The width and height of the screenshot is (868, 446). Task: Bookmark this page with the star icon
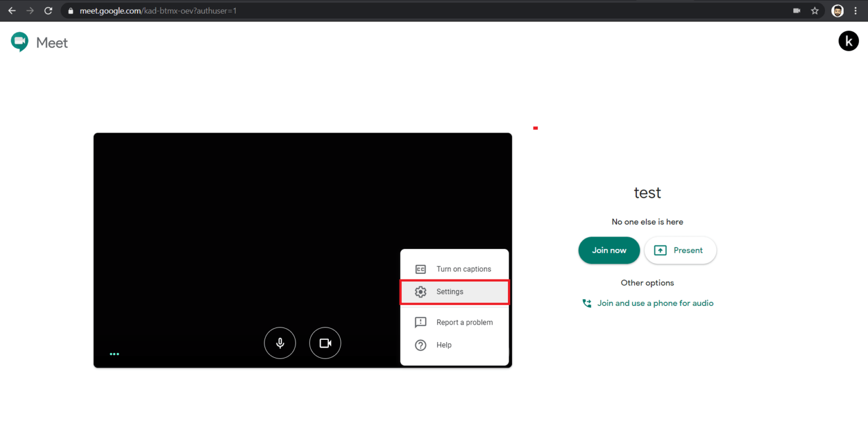click(x=814, y=10)
